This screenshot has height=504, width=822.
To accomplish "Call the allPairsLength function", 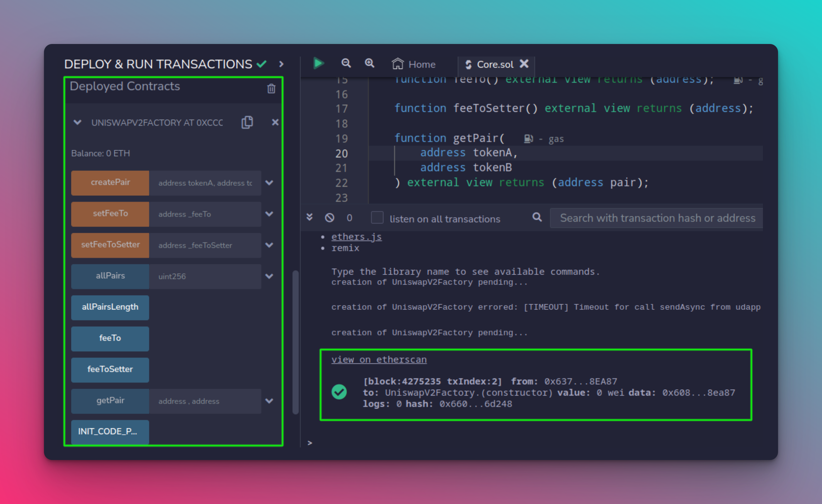I will tap(110, 307).
